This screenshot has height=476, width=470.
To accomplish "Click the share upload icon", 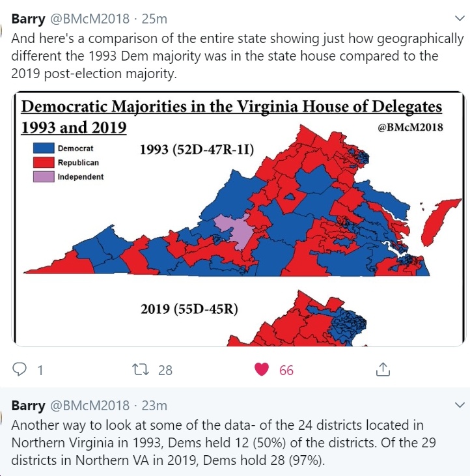I will pos(383,369).
